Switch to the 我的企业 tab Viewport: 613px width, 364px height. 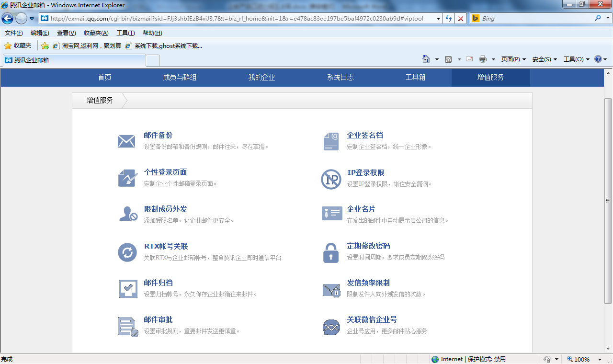coord(261,77)
